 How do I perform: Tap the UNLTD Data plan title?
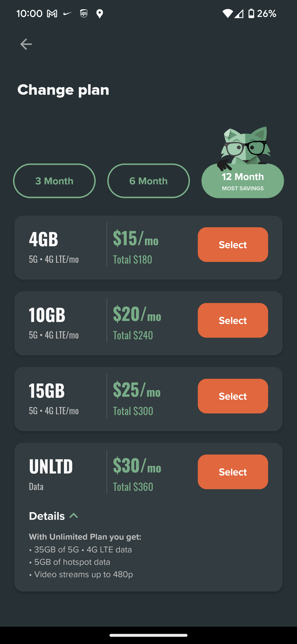51,466
